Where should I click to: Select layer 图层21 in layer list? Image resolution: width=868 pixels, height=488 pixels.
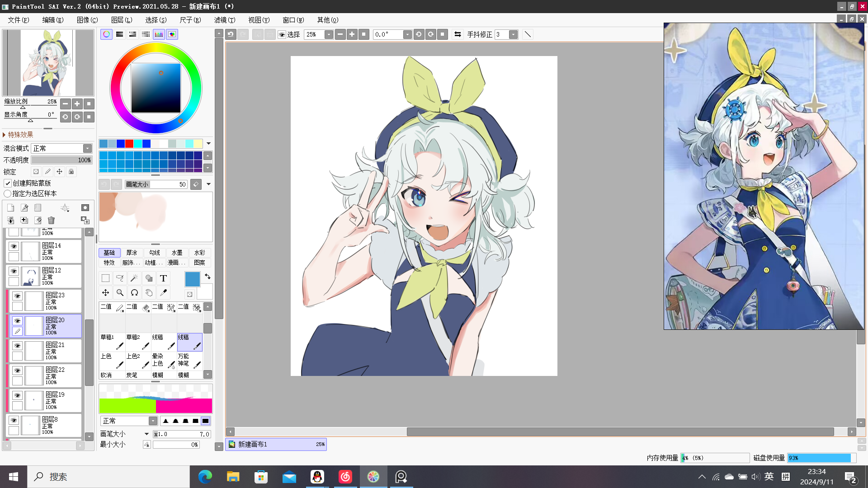click(45, 351)
